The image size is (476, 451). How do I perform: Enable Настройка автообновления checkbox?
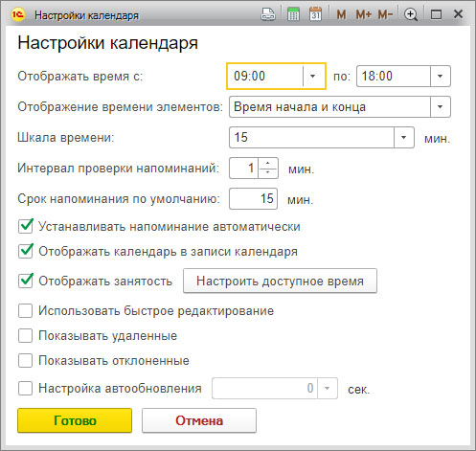[x=25, y=389]
